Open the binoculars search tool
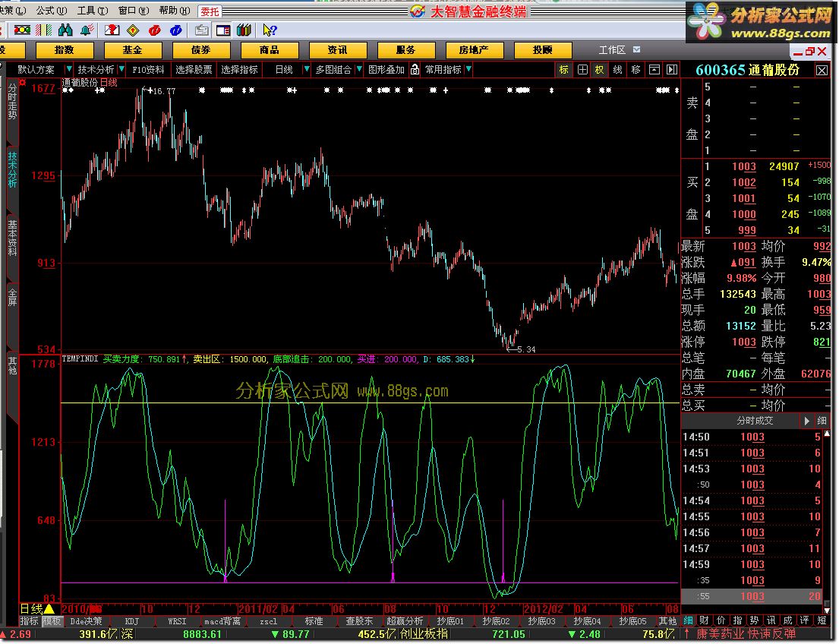839x644 pixels. [65, 30]
